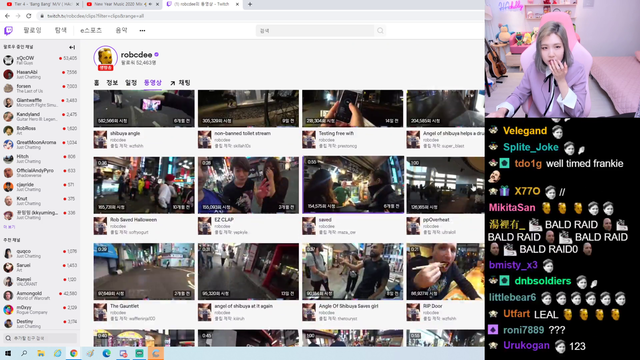The image size is (640, 360).
Task: Click robcdee's profile avatar
Action: [105, 58]
